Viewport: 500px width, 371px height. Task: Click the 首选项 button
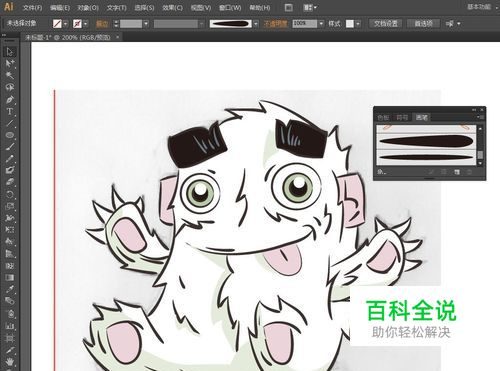point(423,24)
